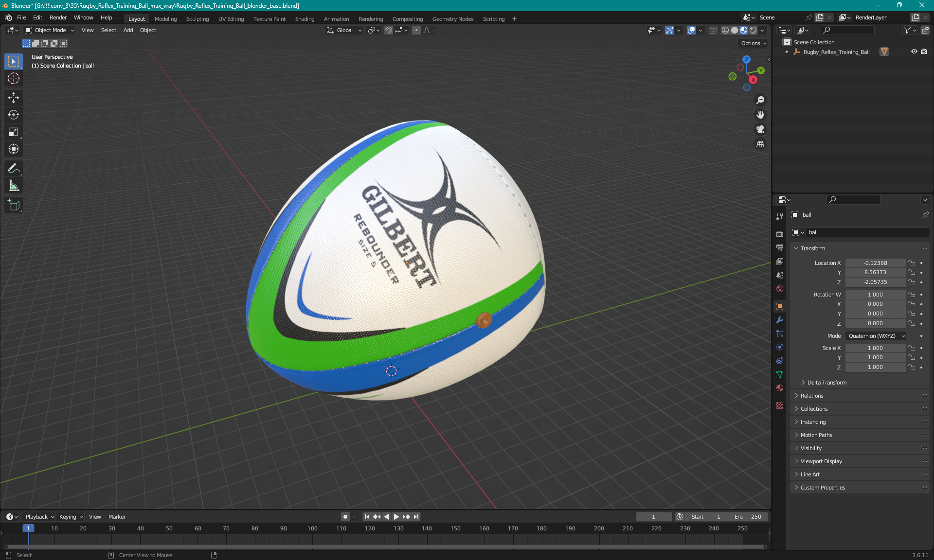934x560 pixels.
Task: Select the Measure tool
Action: pyautogui.click(x=14, y=185)
